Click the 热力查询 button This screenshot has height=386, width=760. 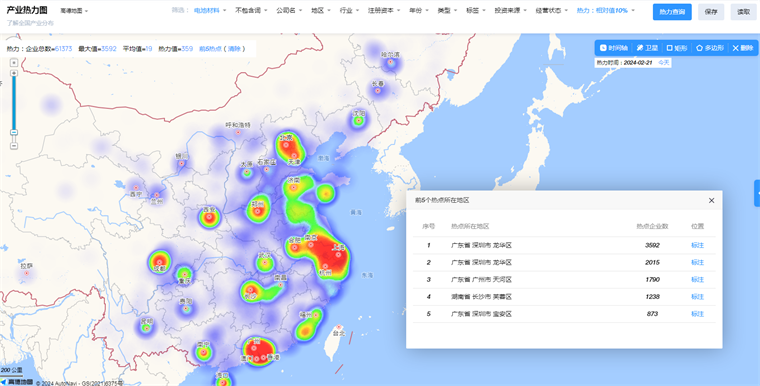point(672,12)
